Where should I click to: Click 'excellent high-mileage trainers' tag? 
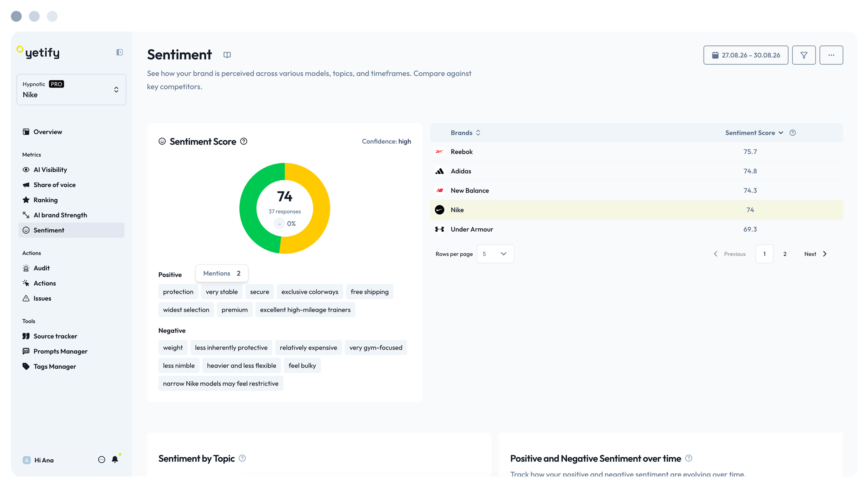pyautogui.click(x=305, y=309)
